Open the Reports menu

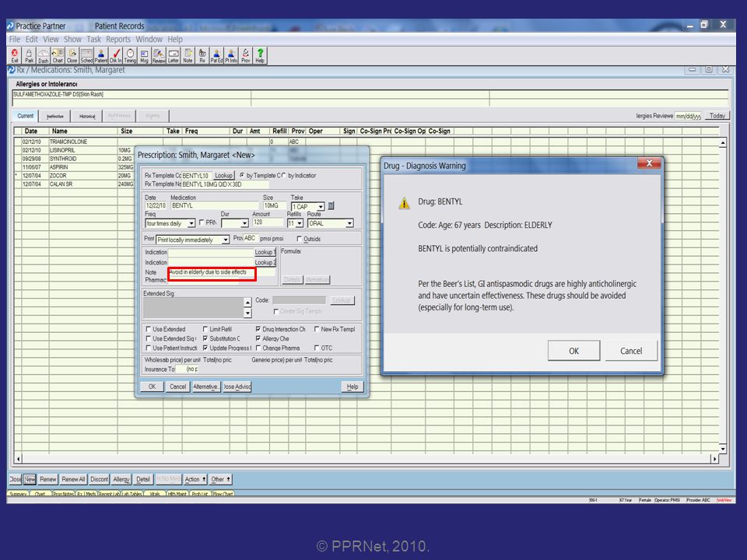click(118, 39)
